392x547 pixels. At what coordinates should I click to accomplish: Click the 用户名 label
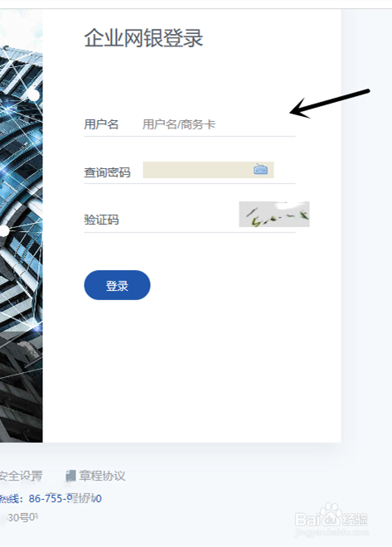coord(101,124)
